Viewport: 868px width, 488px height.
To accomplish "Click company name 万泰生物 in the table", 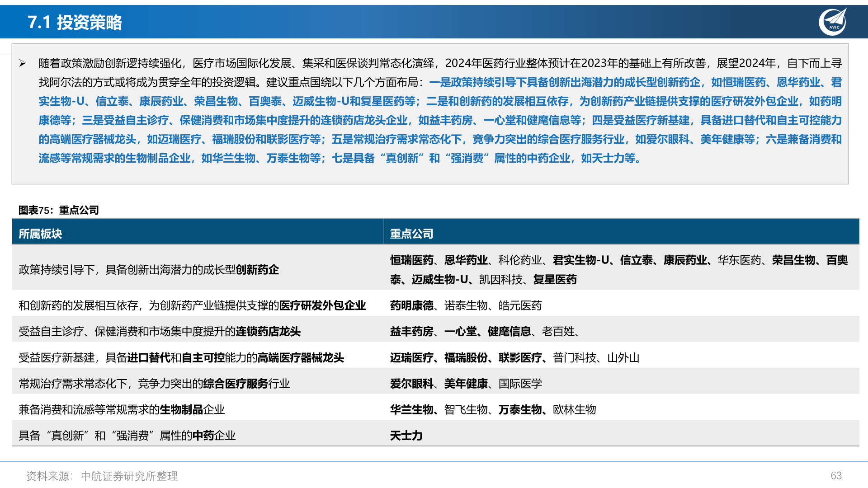I will [x=520, y=410].
